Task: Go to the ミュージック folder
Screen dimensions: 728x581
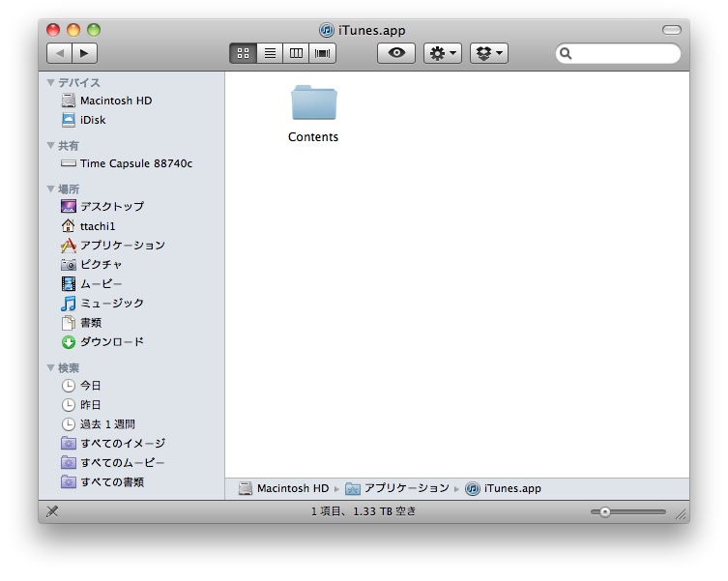Action: (x=111, y=303)
